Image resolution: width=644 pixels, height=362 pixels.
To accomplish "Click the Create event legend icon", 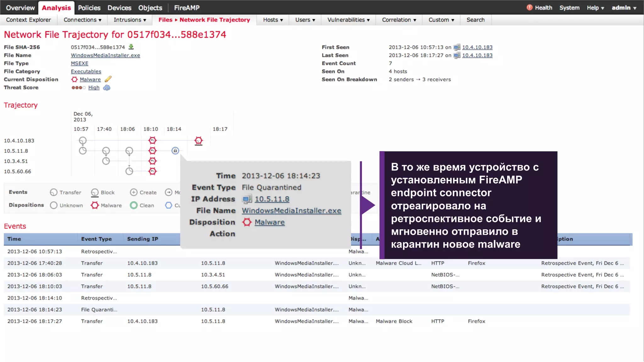I will click(x=134, y=192).
